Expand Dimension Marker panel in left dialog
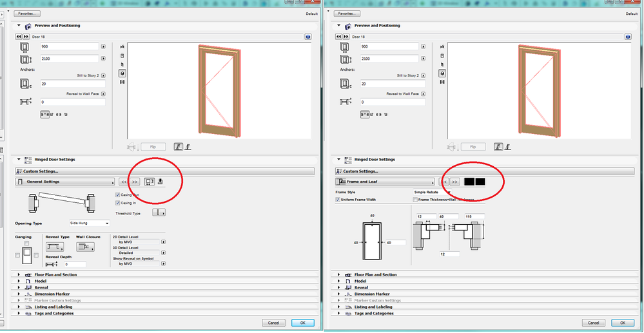644x333 pixels. (x=19, y=294)
